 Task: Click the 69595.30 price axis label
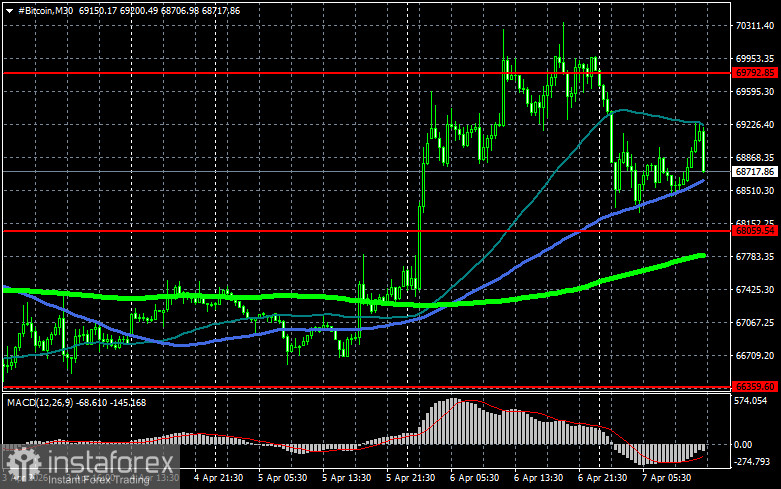755,92
